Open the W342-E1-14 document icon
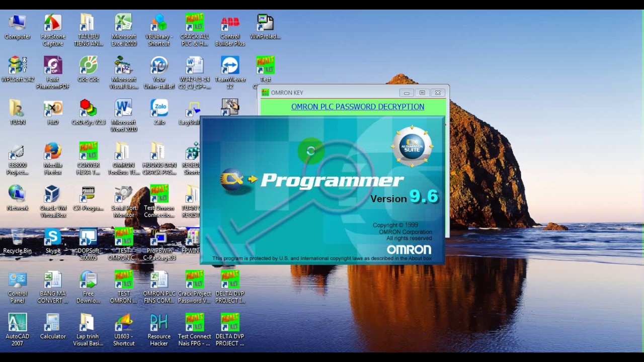The image size is (644, 362). [194, 73]
